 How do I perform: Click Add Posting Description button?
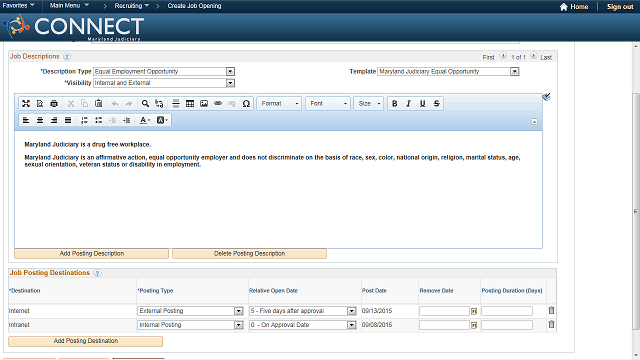pyautogui.click(x=91, y=253)
